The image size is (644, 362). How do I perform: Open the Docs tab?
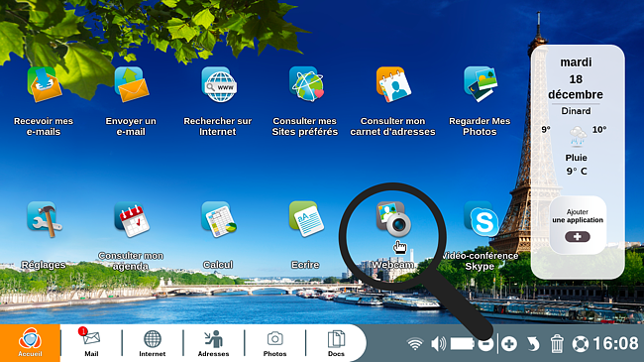click(x=336, y=343)
